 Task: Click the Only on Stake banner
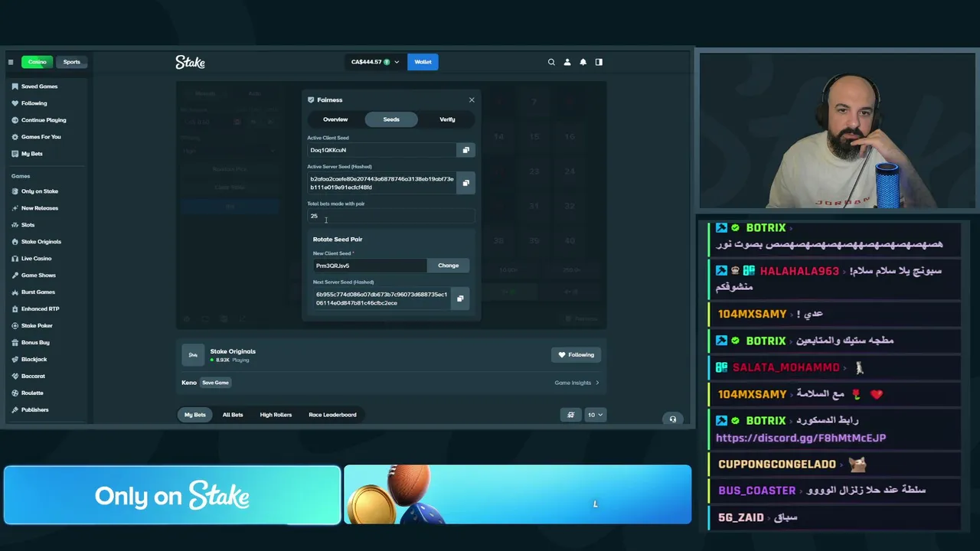click(172, 495)
